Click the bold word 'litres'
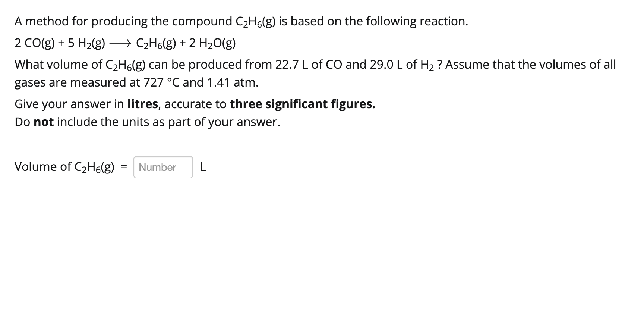Image resolution: width=644 pixels, height=335 pixels. 143,104
